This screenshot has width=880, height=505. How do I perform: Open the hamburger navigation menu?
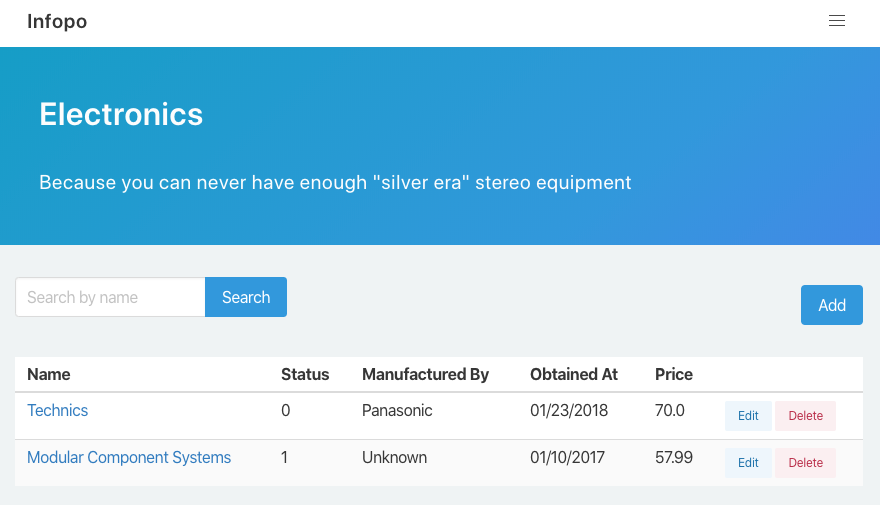[x=837, y=21]
